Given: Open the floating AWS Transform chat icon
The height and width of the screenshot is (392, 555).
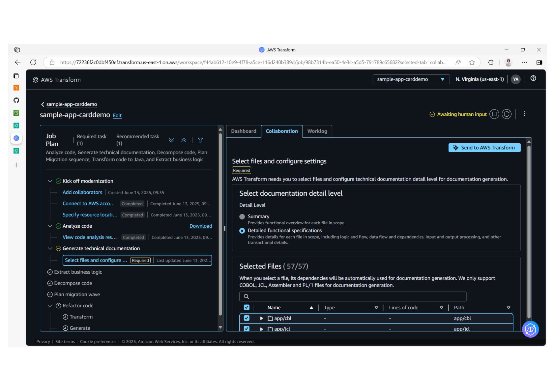Looking at the screenshot, I should click(530, 329).
